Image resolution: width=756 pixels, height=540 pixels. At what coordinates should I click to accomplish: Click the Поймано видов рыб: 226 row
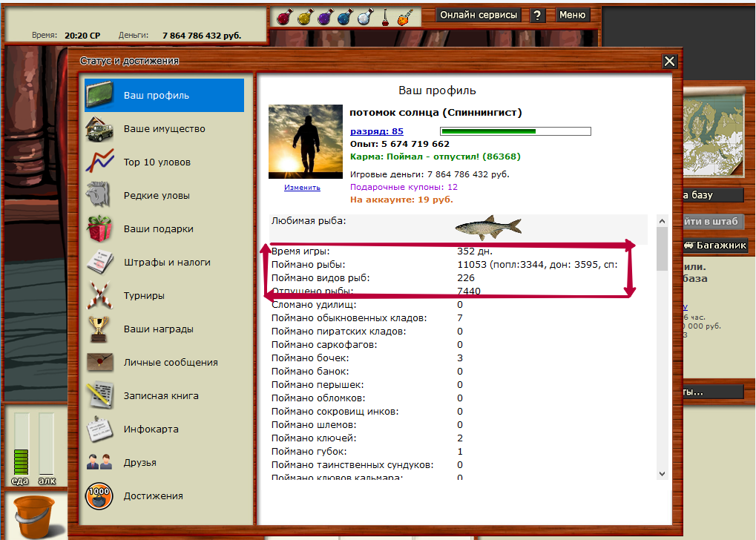point(459,278)
